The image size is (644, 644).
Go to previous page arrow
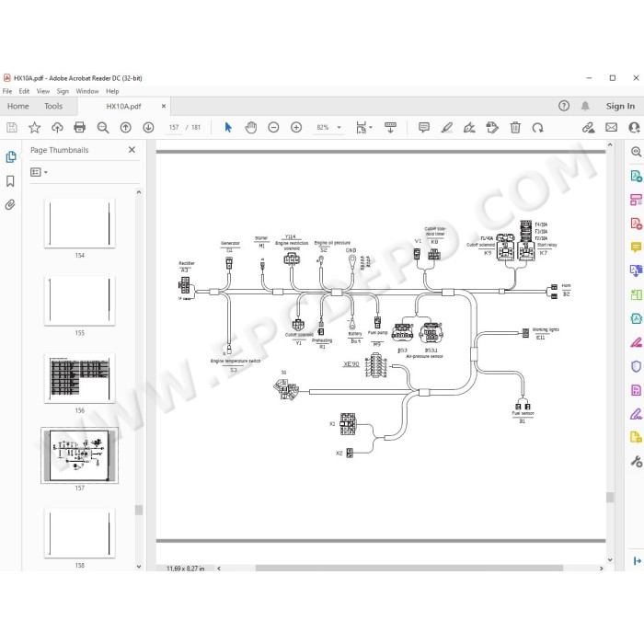(x=126, y=128)
